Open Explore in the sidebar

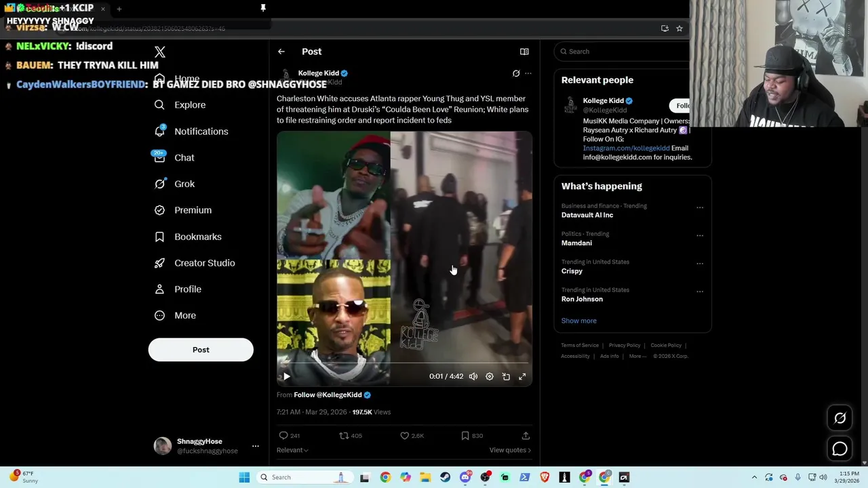[180, 105]
